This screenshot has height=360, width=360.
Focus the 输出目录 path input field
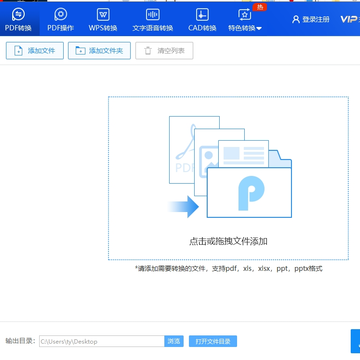[102, 341]
